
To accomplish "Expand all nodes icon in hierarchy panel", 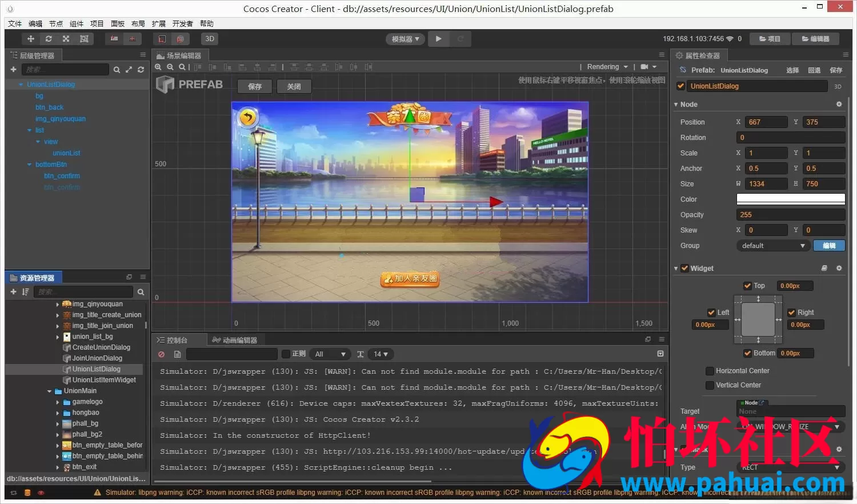I will tap(129, 70).
